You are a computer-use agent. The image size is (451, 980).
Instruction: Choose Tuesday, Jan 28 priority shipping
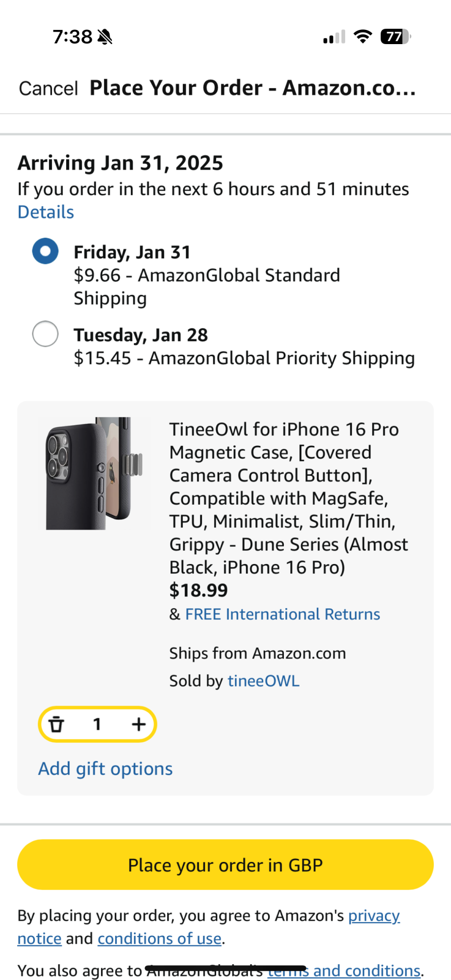[46, 334]
